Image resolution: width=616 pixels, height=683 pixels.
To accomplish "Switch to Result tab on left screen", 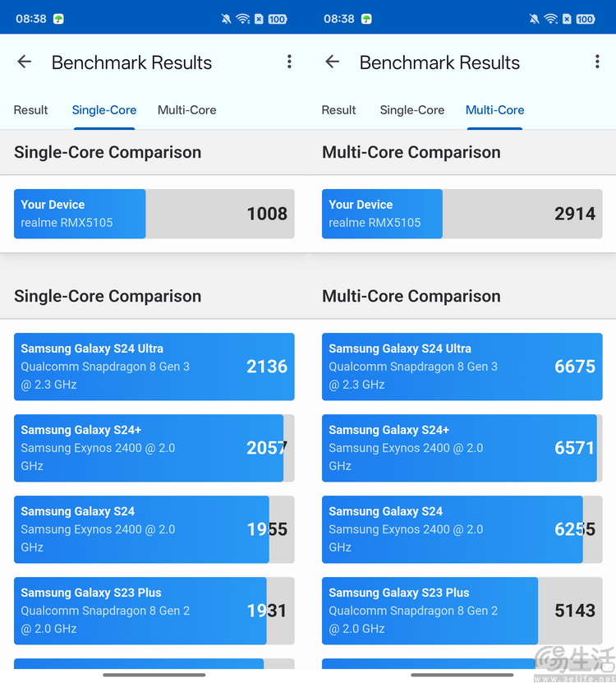I will (31, 110).
